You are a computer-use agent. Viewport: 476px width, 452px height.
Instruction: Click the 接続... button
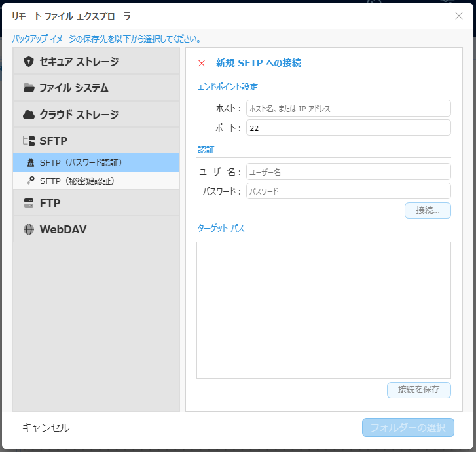[428, 210]
